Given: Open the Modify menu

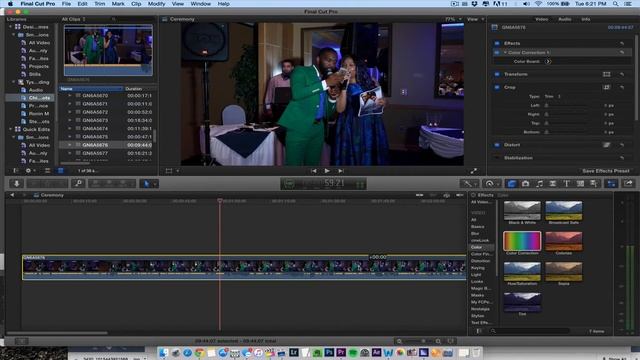Looking at the screenshot, I should pos(156,4).
